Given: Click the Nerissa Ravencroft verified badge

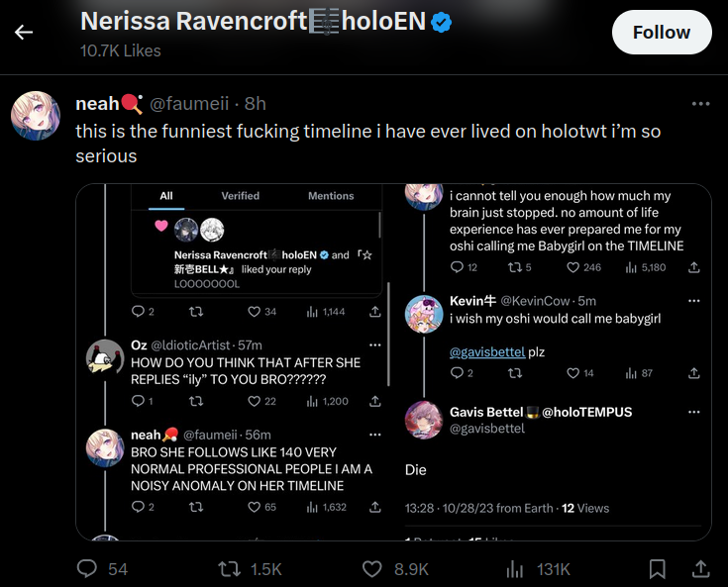Looking at the screenshot, I should click(x=442, y=22).
